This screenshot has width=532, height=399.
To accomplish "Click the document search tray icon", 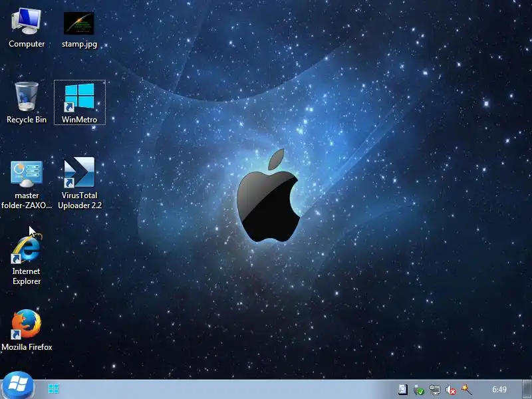I will tap(403, 390).
